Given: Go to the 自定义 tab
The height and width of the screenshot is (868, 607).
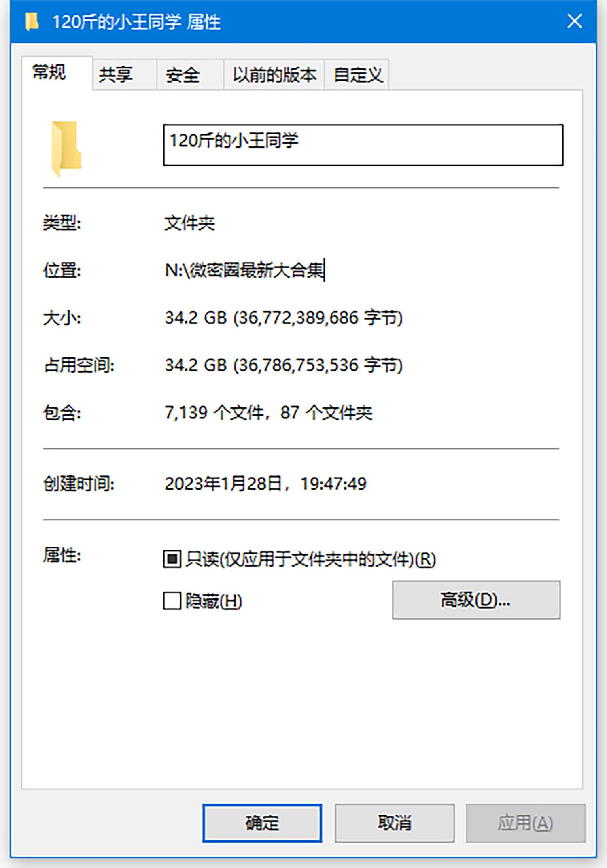Looking at the screenshot, I should click(x=357, y=74).
